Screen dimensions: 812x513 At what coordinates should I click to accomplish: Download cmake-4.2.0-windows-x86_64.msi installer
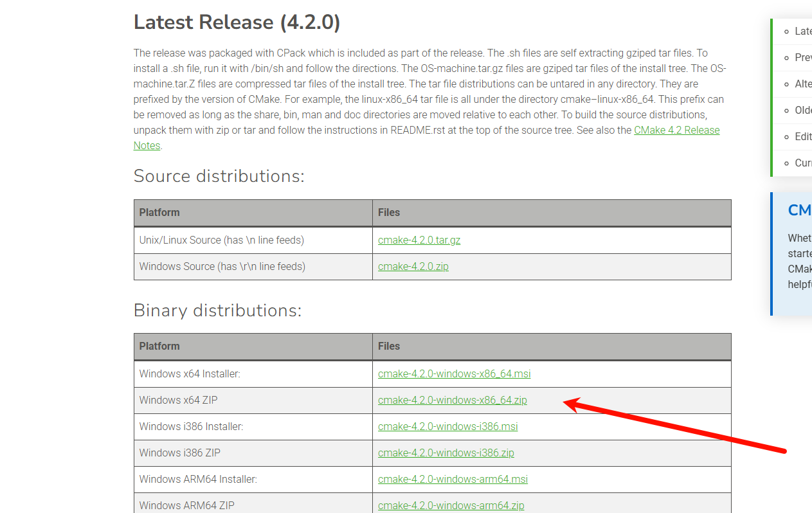(455, 373)
